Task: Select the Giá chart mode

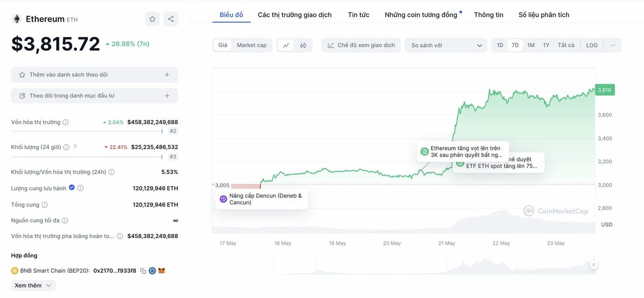Action: point(222,45)
